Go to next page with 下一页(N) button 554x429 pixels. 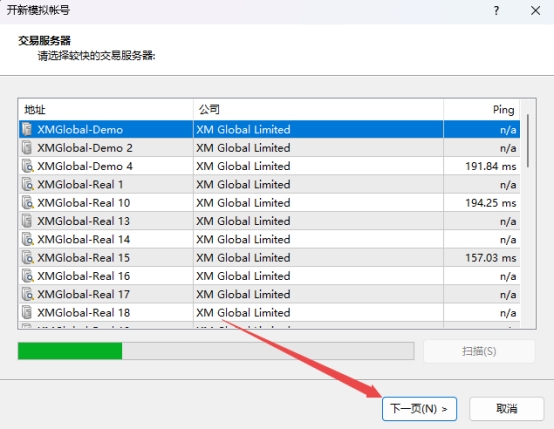coord(419,409)
